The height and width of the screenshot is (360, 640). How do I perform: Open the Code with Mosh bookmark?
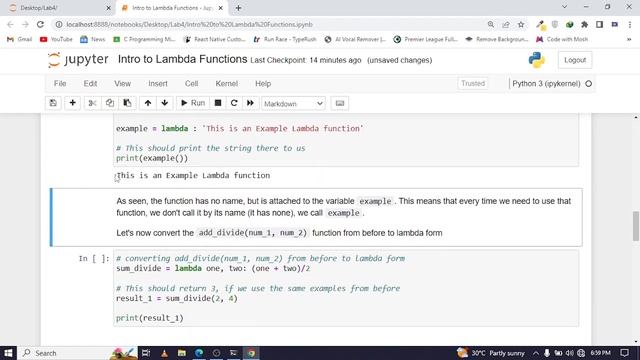pyautogui.click(x=562, y=39)
